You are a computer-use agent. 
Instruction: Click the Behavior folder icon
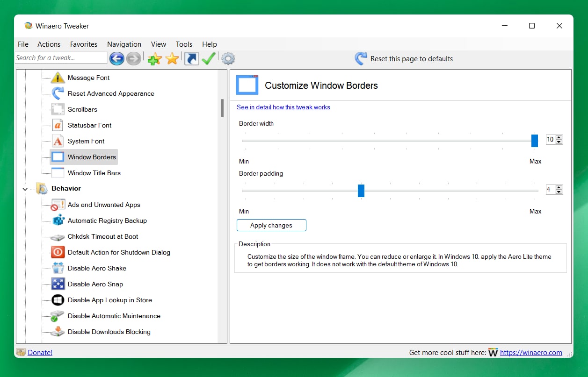click(x=42, y=189)
